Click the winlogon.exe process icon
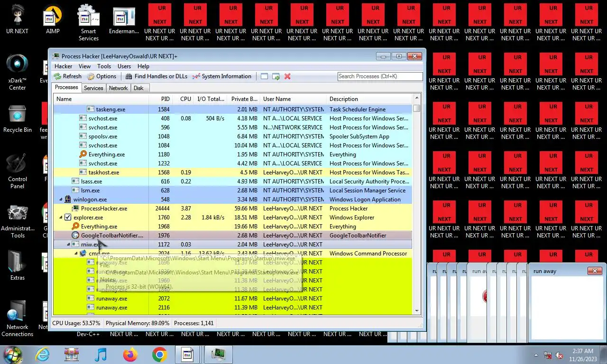 pos(68,200)
